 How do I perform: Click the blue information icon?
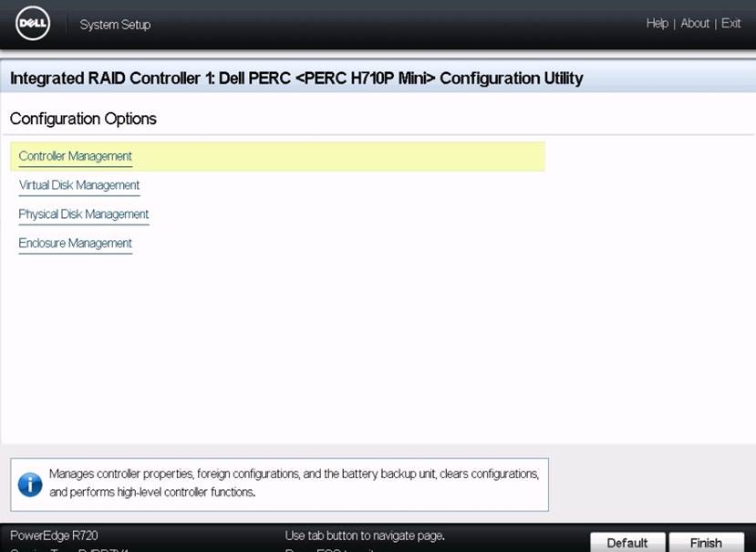(28, 484)
